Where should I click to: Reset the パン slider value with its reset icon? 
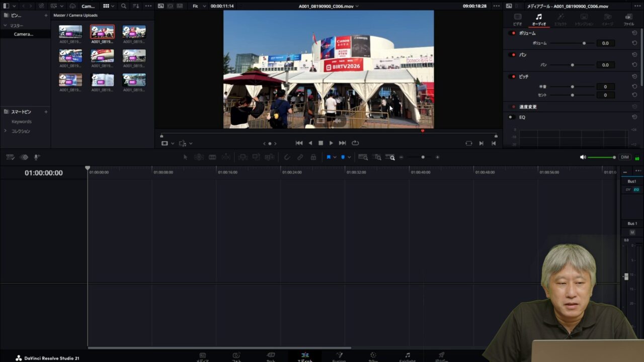(634, 65)
